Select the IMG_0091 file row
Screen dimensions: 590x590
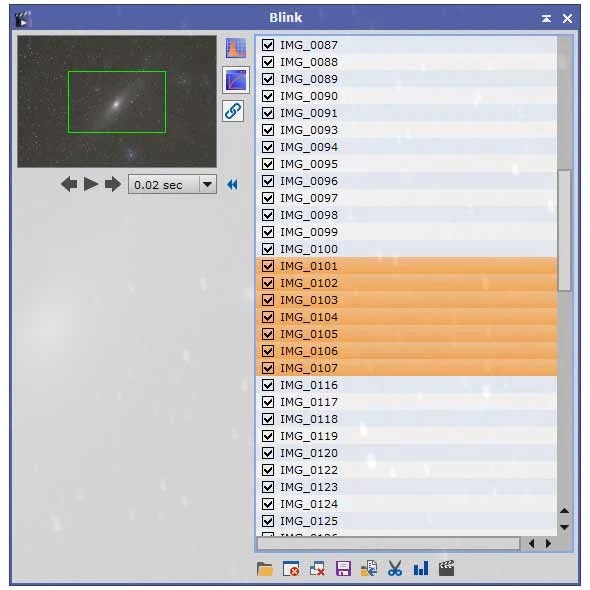coord(406,113)
